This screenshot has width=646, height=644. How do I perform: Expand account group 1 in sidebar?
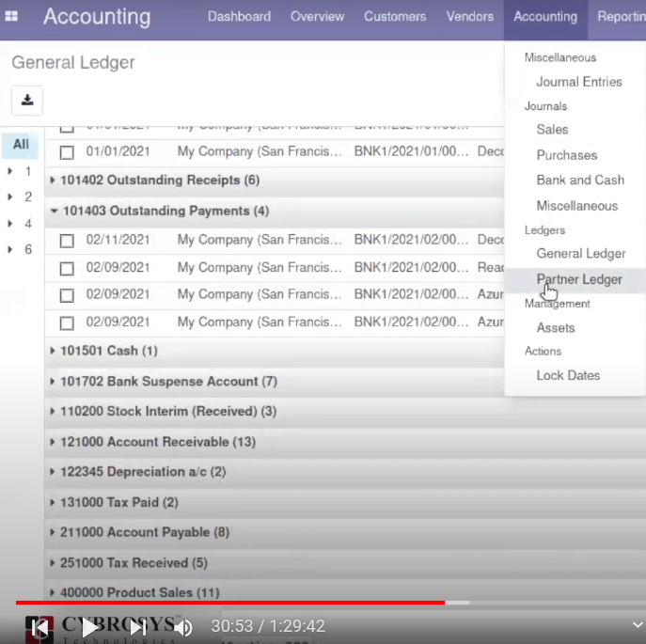coord(10,171)
